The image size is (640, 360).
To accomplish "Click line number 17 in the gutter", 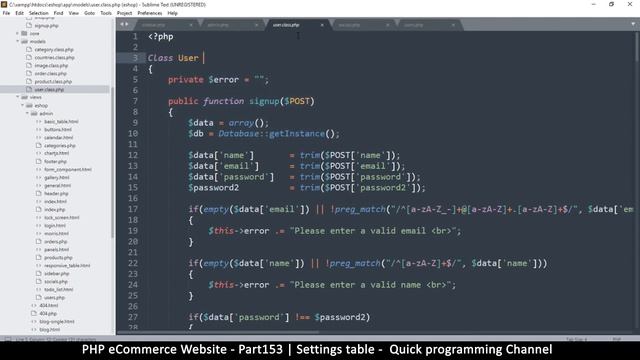I will pos(133,209).
